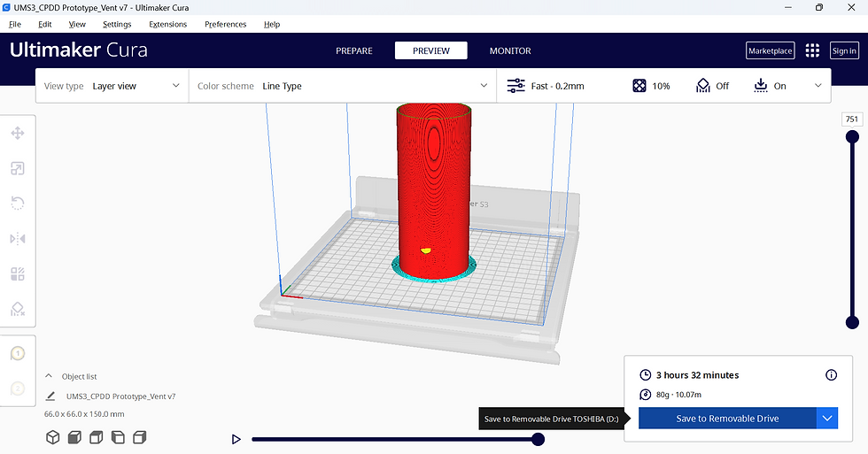Click the adhesion On icon
Screen dimensions: 868x454
point(761,86)
